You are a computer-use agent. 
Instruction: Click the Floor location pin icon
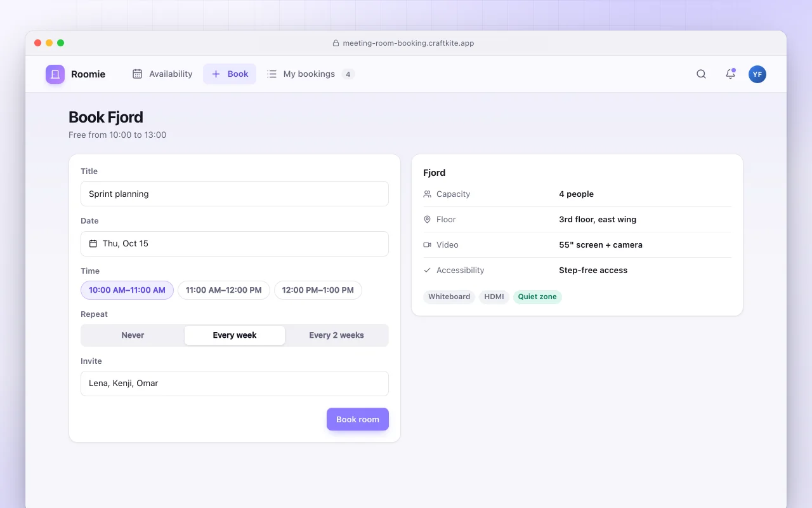(428, 220)
